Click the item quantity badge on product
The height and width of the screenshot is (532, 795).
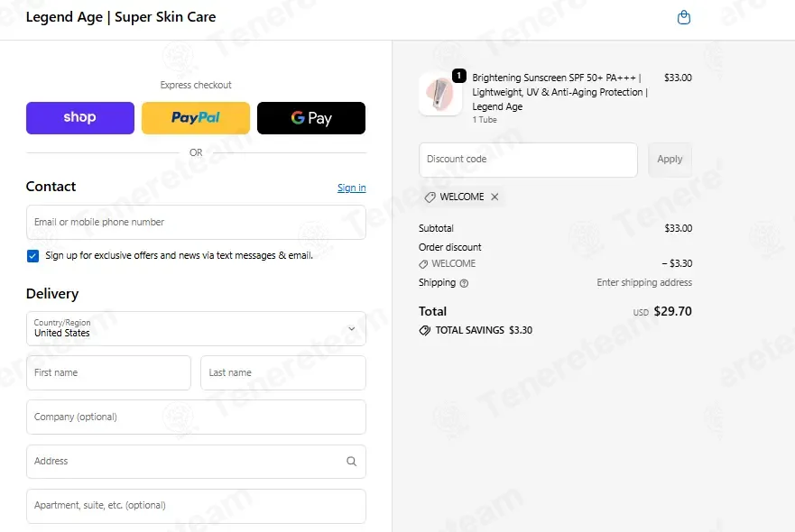[458, 76]
